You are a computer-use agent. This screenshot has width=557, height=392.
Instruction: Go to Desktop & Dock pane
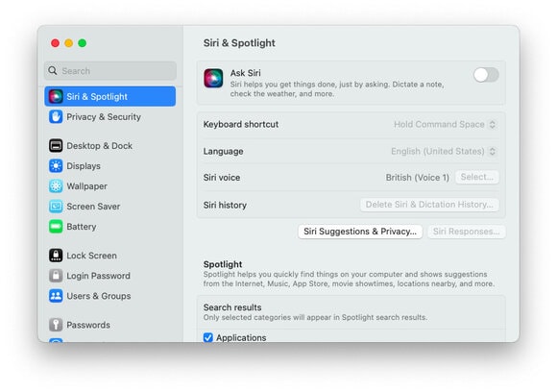[110, 146]
